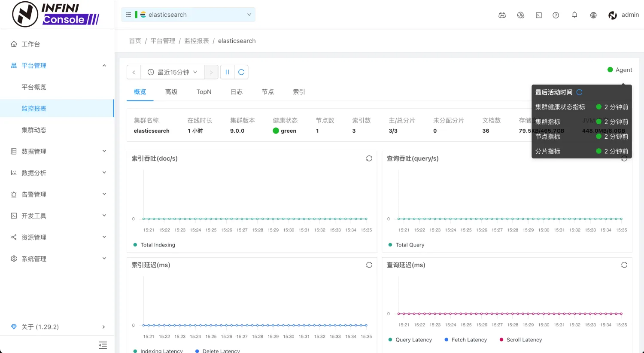The width and height of the screenshot is (644, 353).
Task: Pause auto refresh of the monitor
Action: 227,72
